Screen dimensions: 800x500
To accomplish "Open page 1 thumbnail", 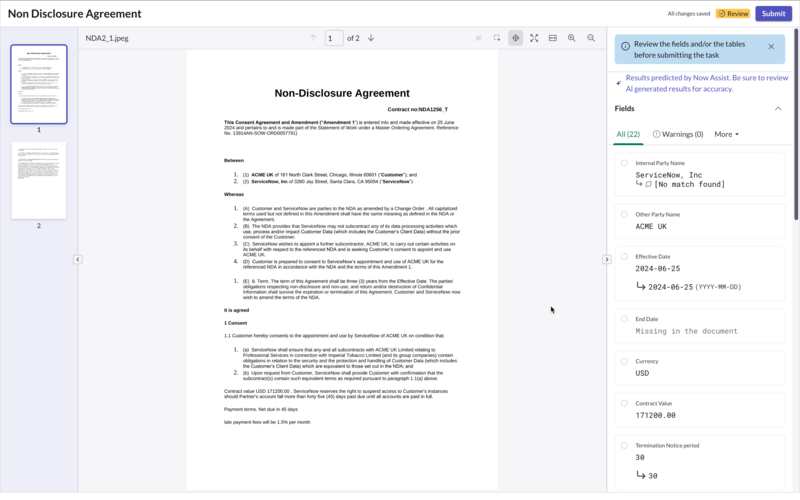I will point(39,84).
